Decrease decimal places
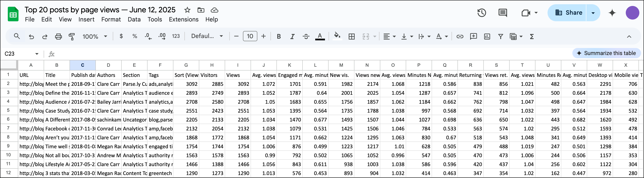644x178 pixels. 148,36
